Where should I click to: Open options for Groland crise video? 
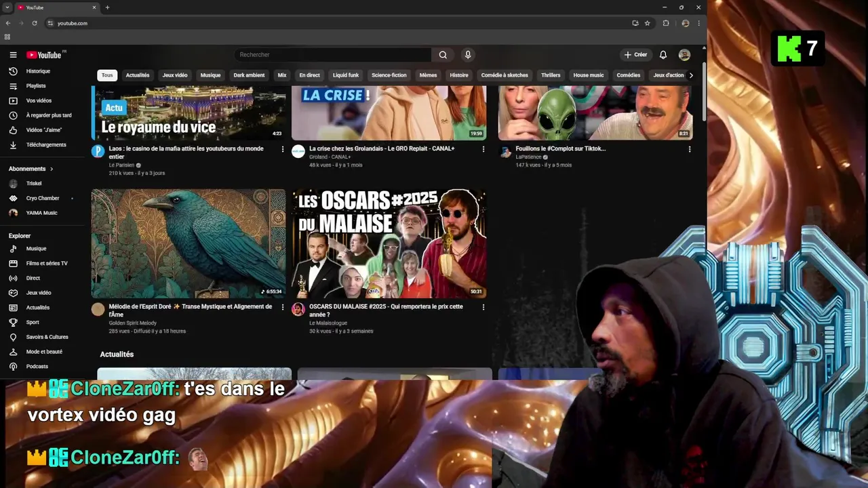(484, 149)
